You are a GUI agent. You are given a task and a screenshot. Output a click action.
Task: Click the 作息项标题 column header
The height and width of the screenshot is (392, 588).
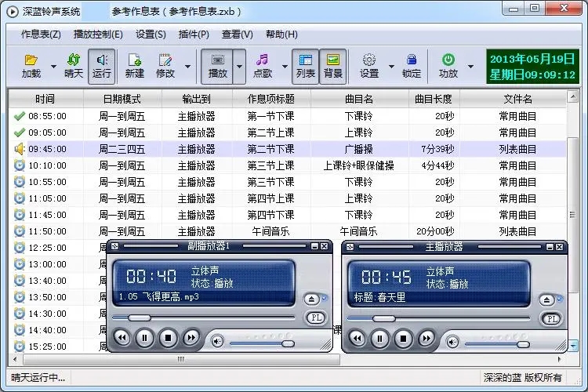pos(271,99)
